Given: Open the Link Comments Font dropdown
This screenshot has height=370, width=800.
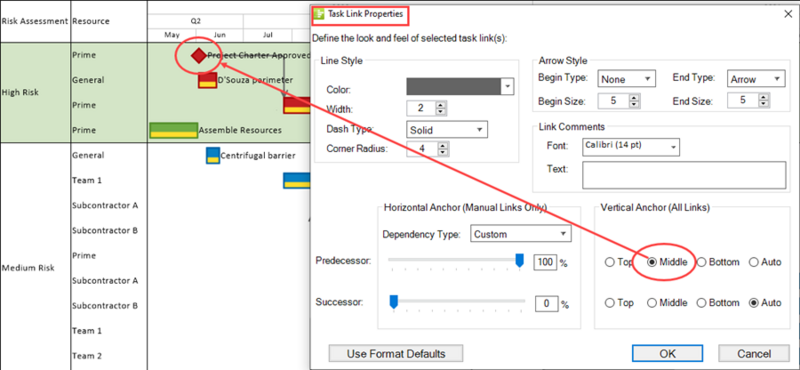Looking at the screenshot, I should pos(631,146).
